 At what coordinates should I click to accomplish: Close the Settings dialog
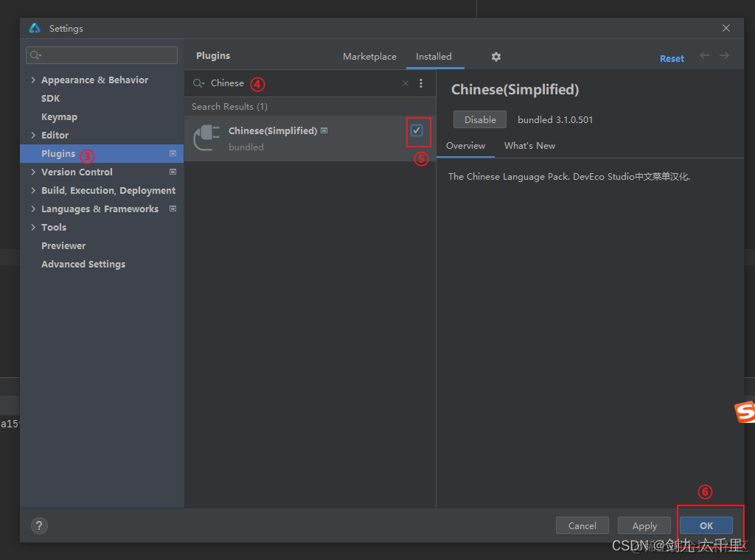click(726, 29)
